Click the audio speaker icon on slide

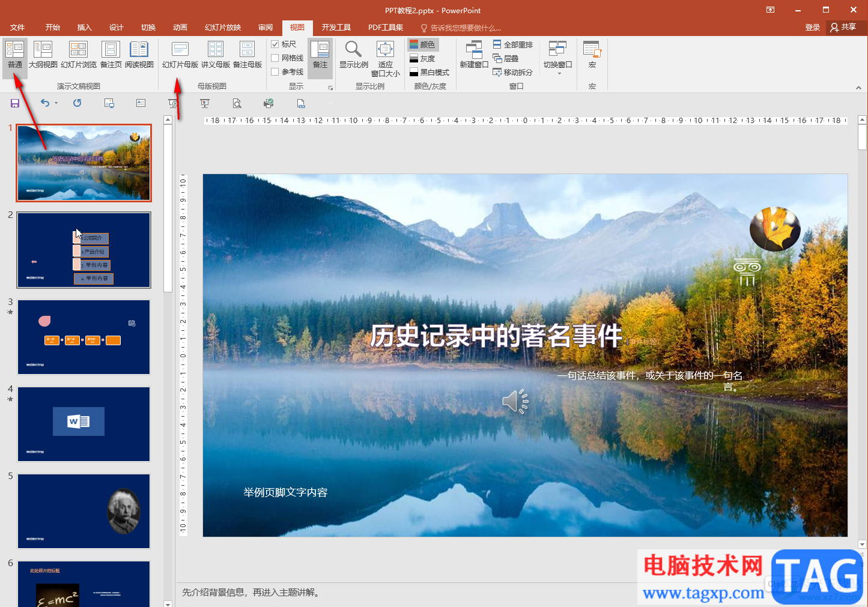pos(515,401)
